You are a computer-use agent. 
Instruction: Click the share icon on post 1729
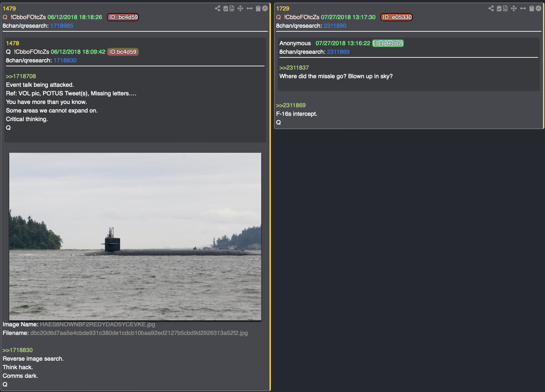coord(491,9)
